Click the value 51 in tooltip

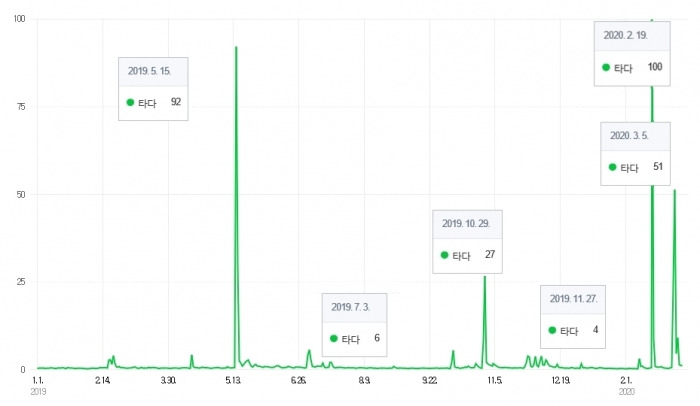(x=658, y=167)
